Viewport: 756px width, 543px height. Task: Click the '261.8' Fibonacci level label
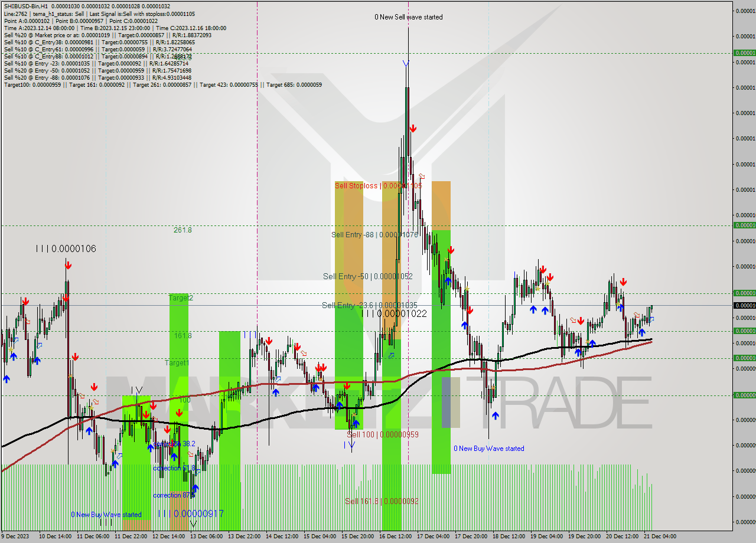[x=183, y=230]
